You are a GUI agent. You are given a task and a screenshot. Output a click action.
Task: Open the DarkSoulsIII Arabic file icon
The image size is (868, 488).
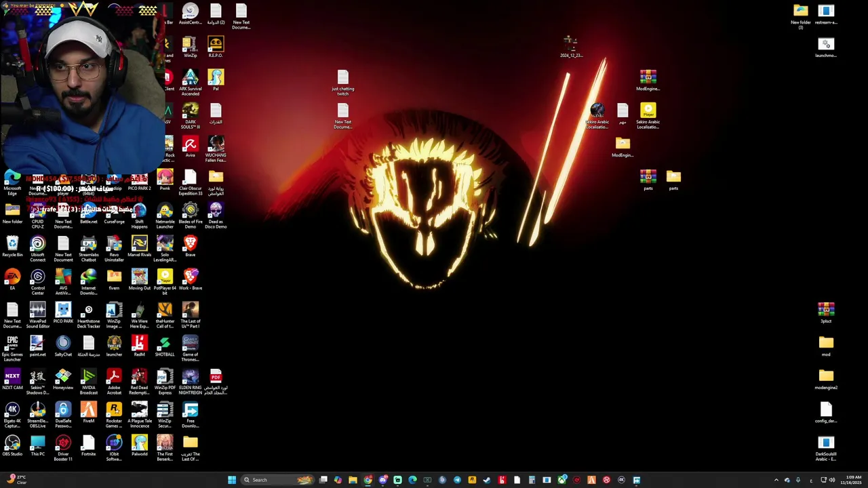pyautogui.click(x=826, y=448)
